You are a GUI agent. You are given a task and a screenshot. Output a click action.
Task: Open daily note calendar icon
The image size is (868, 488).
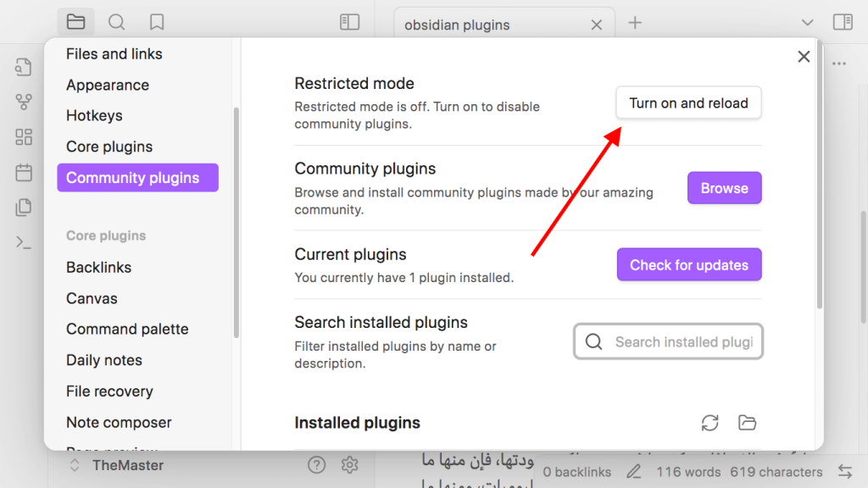23,173
